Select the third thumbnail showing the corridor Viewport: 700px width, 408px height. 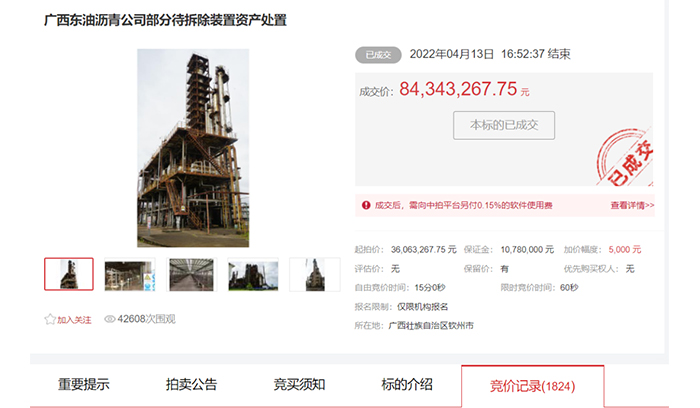coord(191,274)
